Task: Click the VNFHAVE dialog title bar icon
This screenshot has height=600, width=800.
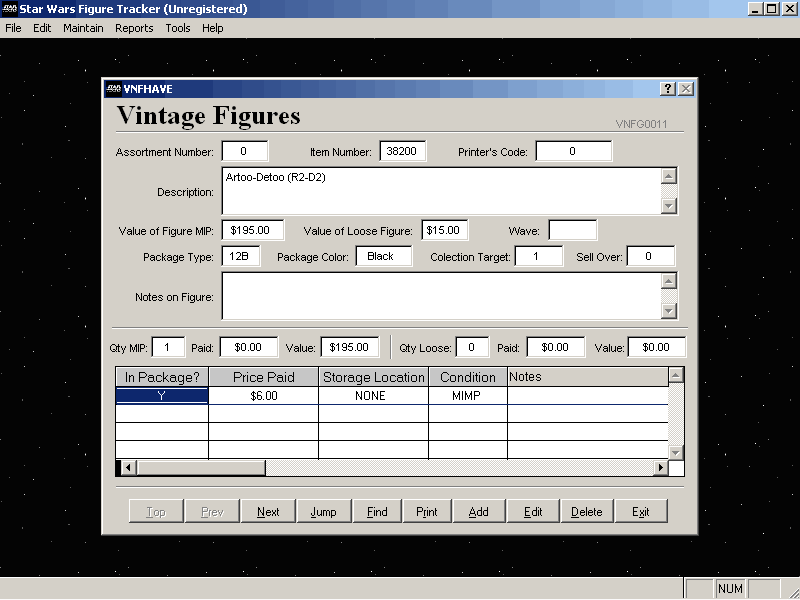Action: [x=113, y=89]
